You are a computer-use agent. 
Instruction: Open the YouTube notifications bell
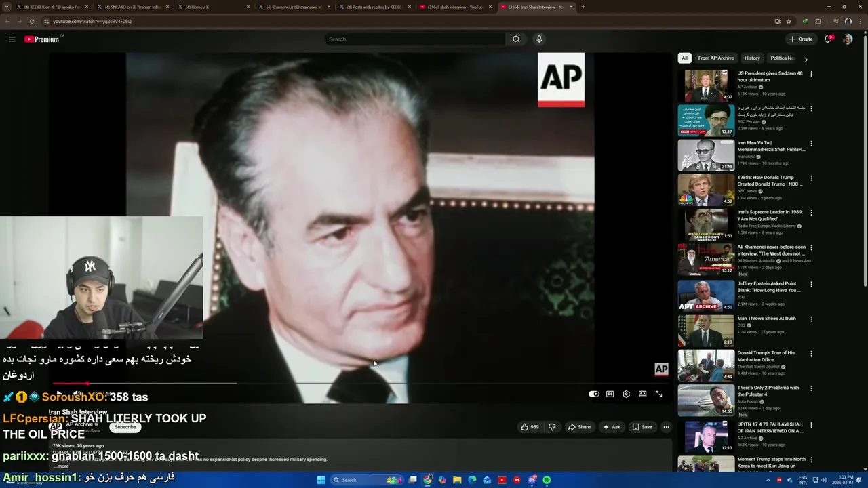pos(827,39)
